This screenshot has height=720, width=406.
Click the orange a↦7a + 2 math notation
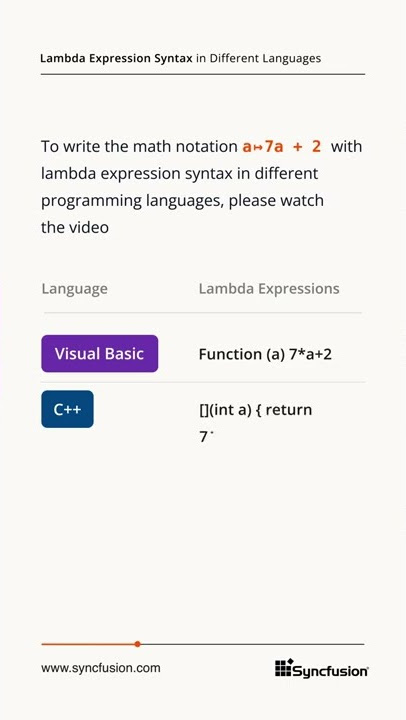[282, 146]
